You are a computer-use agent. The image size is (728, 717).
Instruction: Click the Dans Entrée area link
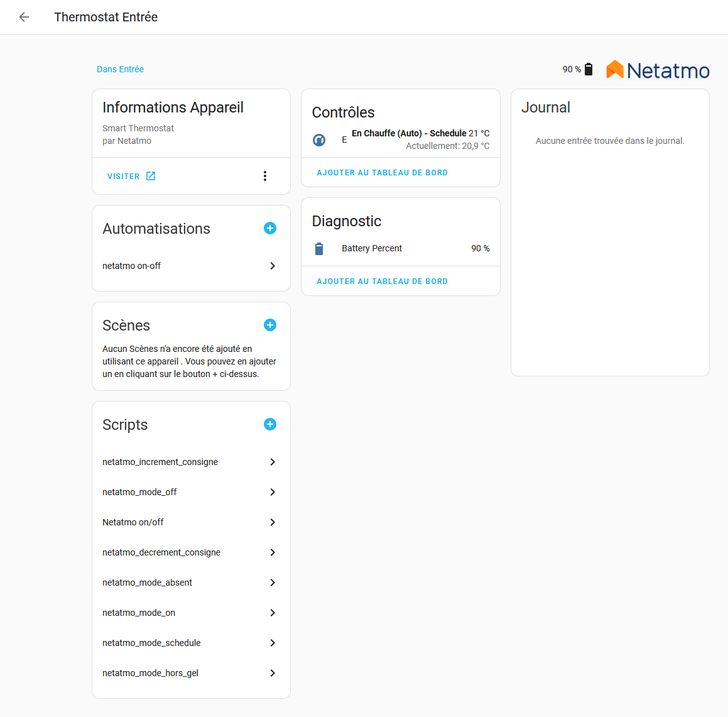[x=120, y=69]
